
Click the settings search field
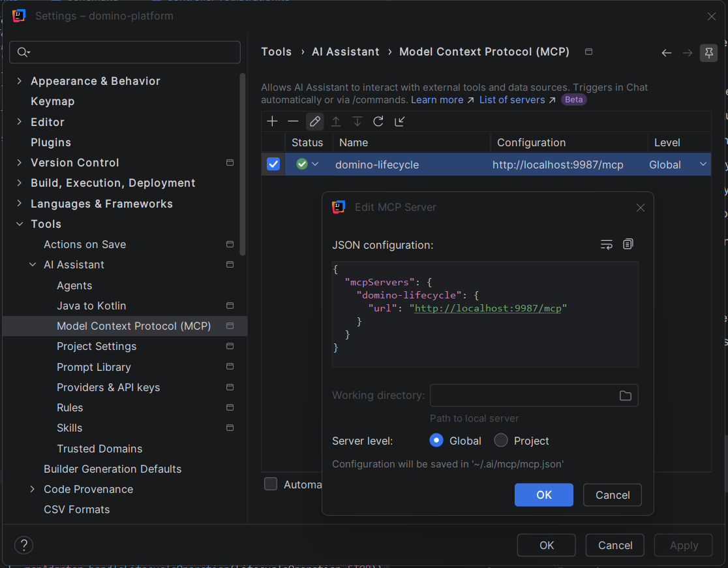point(125,52)
